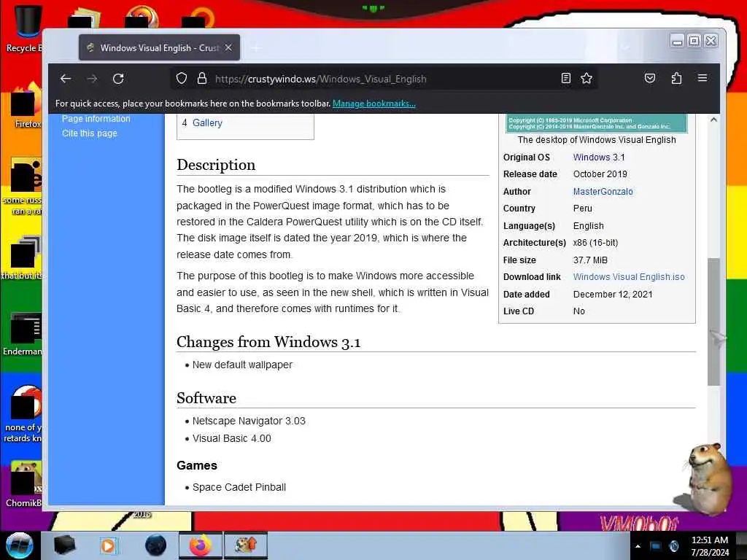The height and width of the screenshot is (560, 747).
Task: Click the 37.7 MiB file size value
Action: (x=590, y=260)
